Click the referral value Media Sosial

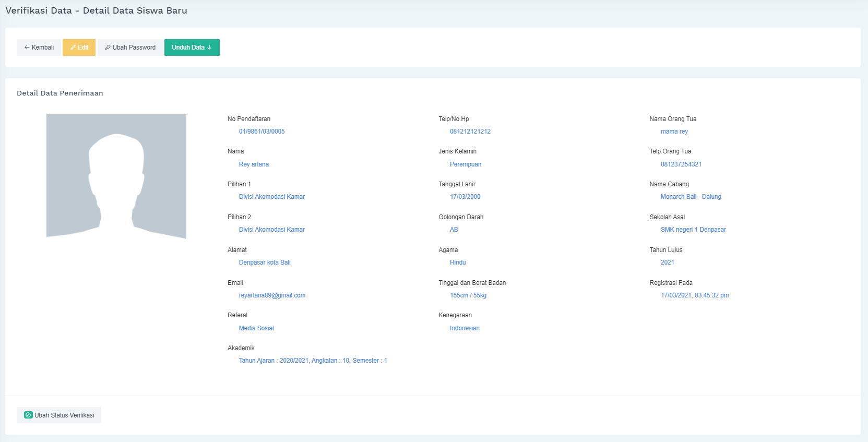click(256, 328)
